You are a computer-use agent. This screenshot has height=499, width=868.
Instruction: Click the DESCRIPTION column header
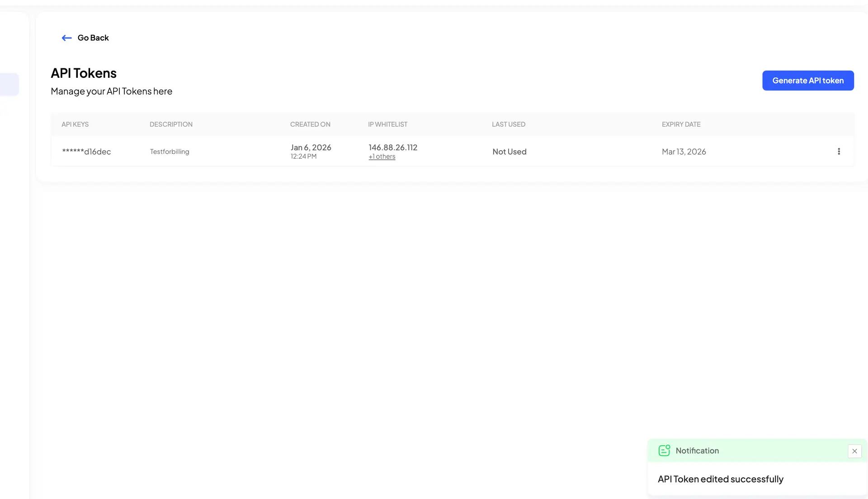pos(170,124)
